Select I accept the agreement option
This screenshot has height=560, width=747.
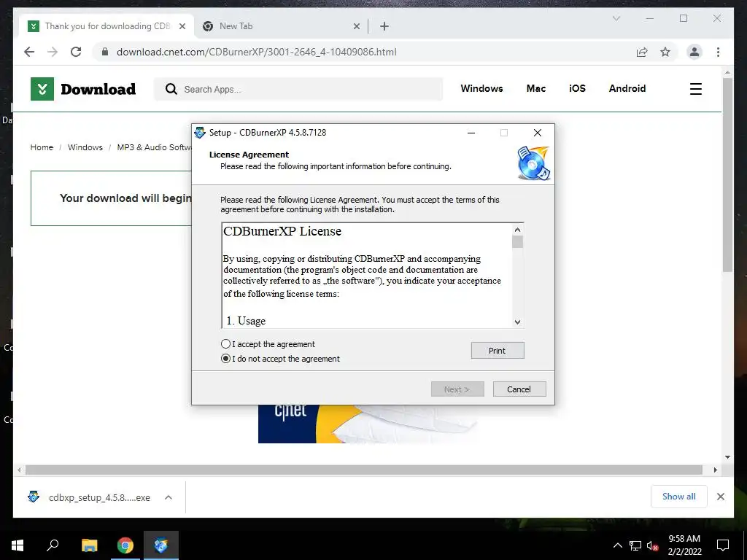pos(268,344)
